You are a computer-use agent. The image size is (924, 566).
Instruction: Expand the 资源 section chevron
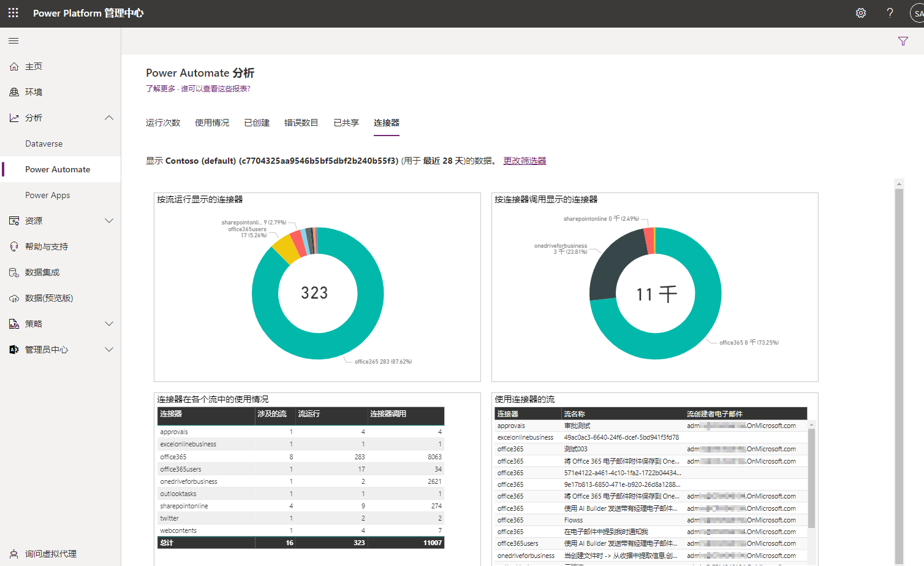[109, 221]
